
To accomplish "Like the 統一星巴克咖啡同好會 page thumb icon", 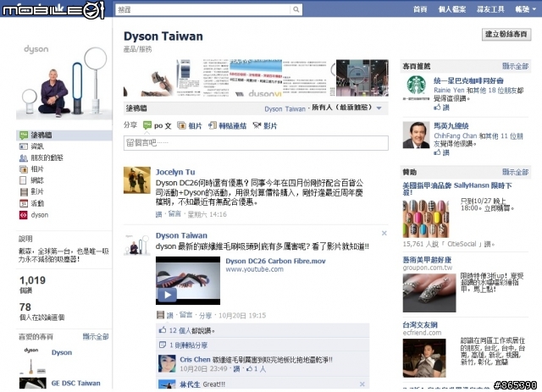I will click(437, 108).
